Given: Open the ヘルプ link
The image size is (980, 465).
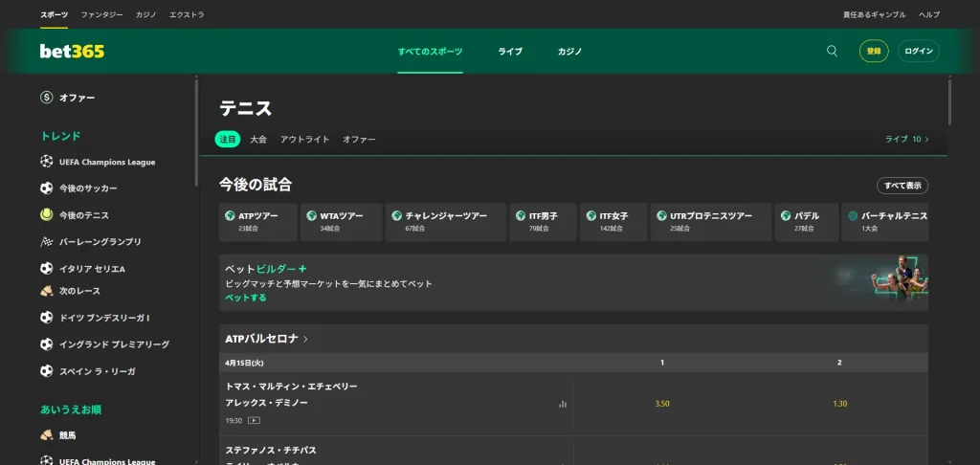Looking at the screenshot, I should [928, 14].
